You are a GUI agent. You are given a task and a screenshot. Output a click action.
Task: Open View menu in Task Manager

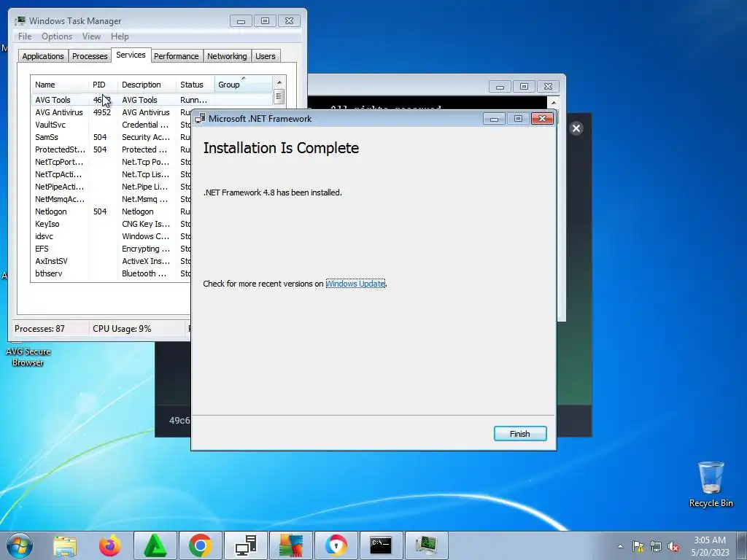click(91, 36)
